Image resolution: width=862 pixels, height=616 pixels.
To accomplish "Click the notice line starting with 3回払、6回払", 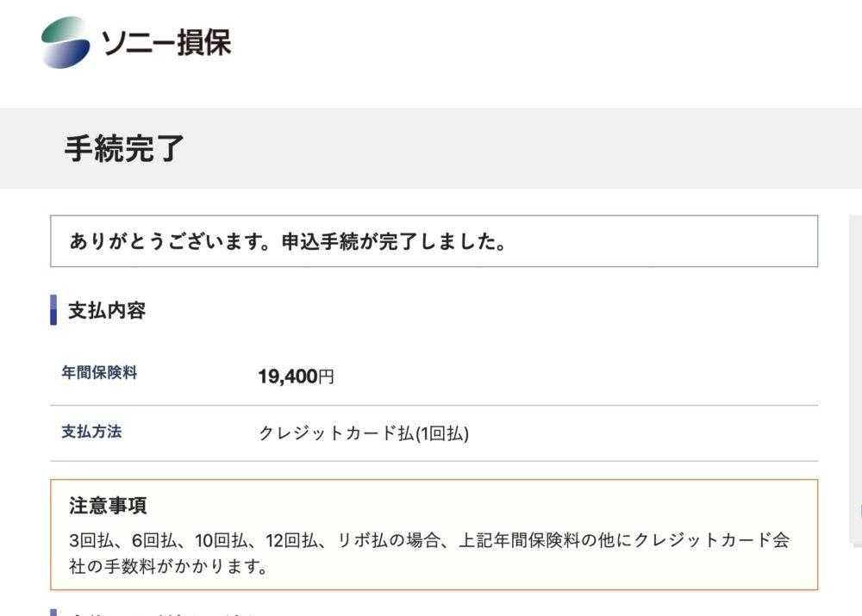I will tap(428, 541).
